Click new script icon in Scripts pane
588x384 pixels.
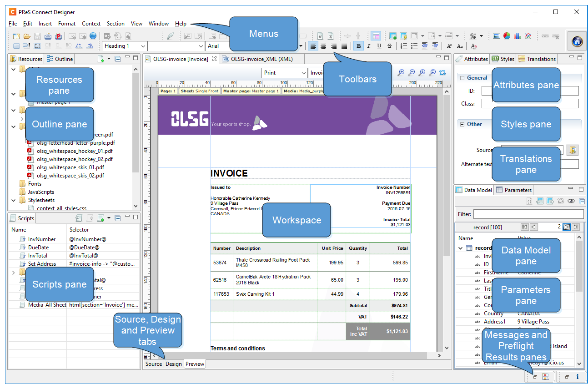click(x=101, y=218)
